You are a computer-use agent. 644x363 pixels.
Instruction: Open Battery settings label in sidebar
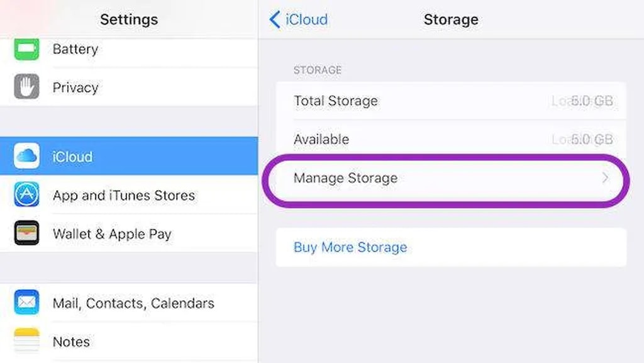75,49
